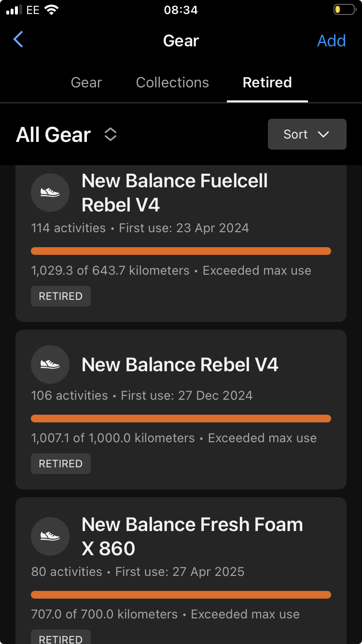Switch to the Collections tab

point(172,83)
